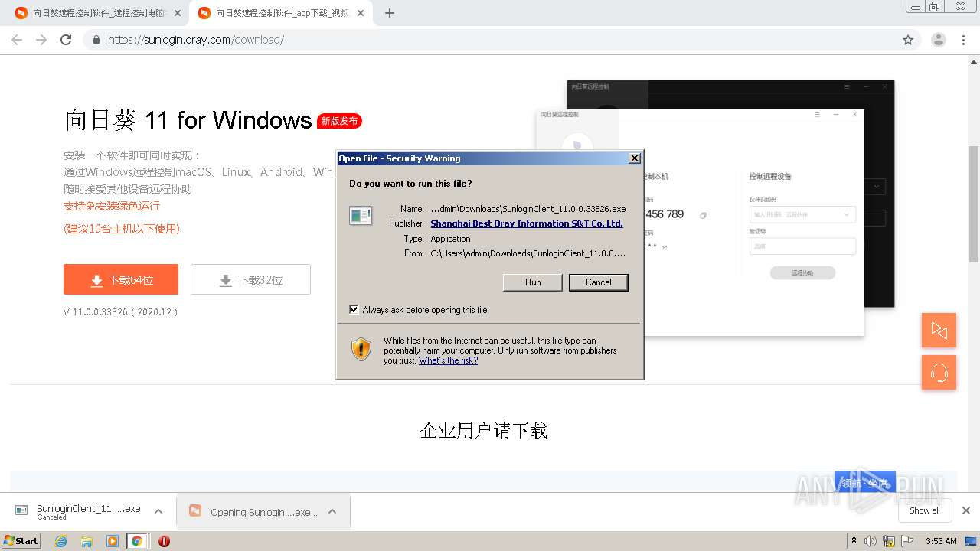
Task: Click the orange video play side button
Action: (x=939, y=330)
